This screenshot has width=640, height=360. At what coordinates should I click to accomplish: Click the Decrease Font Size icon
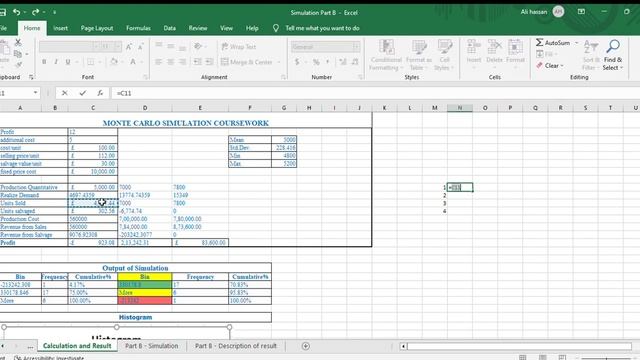140,47
